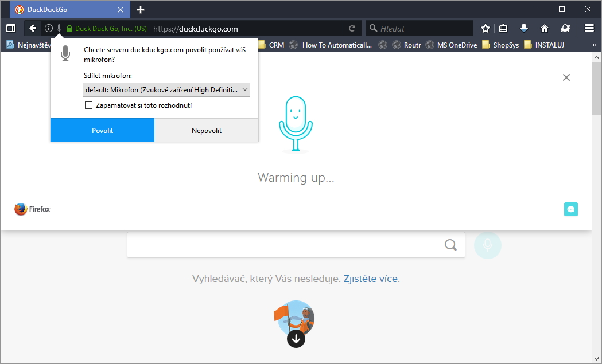602x364 pixels.
Task: Click the magnifier search button in DuckDuckGo box
Action: pos(450,245)
